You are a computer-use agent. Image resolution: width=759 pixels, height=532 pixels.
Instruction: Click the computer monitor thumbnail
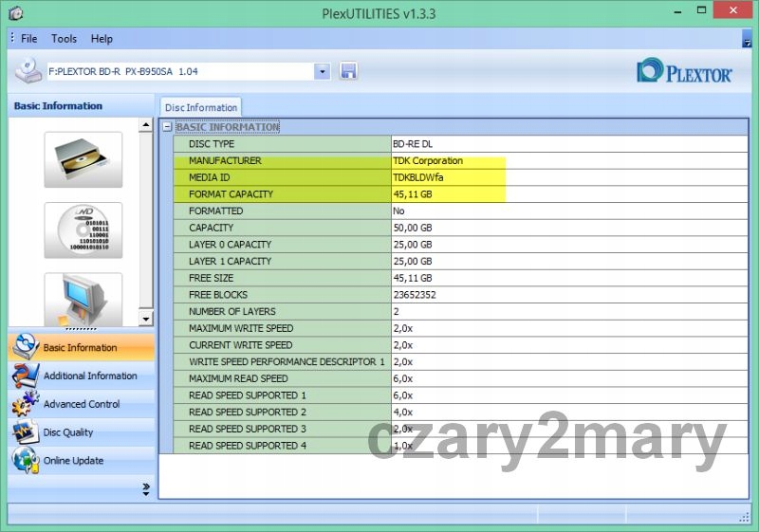(83, 300)
